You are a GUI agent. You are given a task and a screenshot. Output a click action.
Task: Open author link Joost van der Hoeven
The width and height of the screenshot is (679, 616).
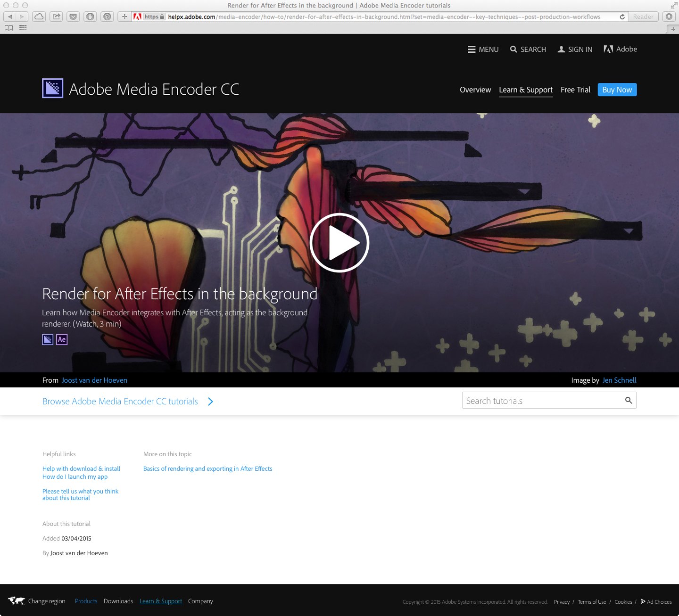click(94, 380)
